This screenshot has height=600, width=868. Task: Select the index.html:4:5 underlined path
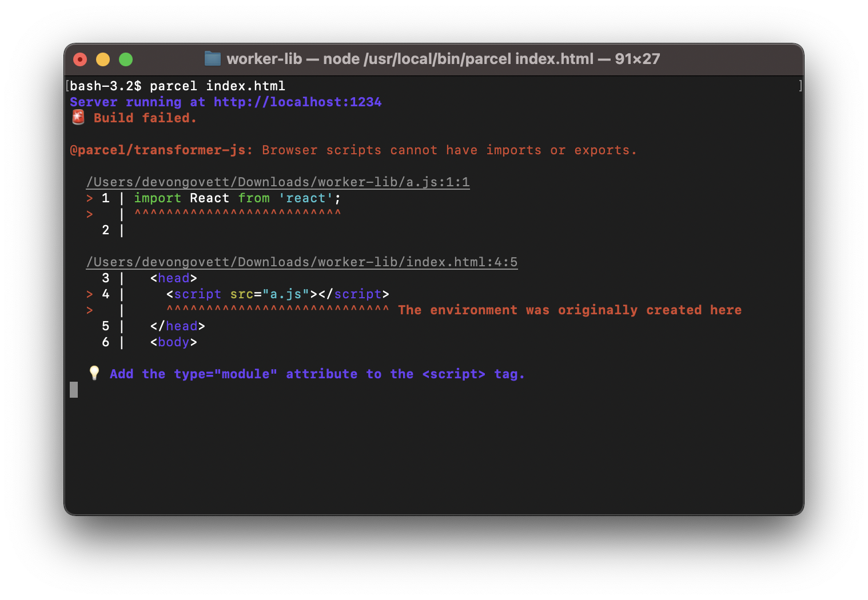click(302, 261)
